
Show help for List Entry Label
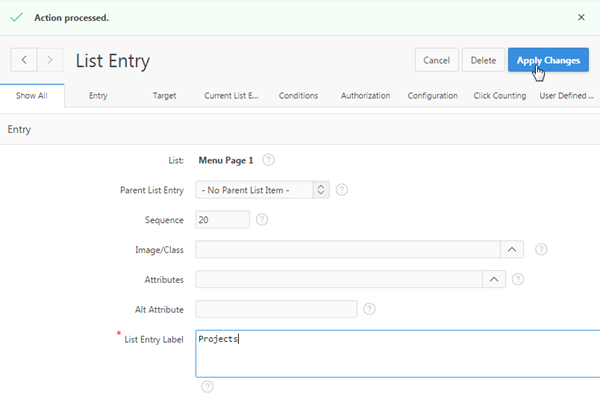tap(207, 387)
